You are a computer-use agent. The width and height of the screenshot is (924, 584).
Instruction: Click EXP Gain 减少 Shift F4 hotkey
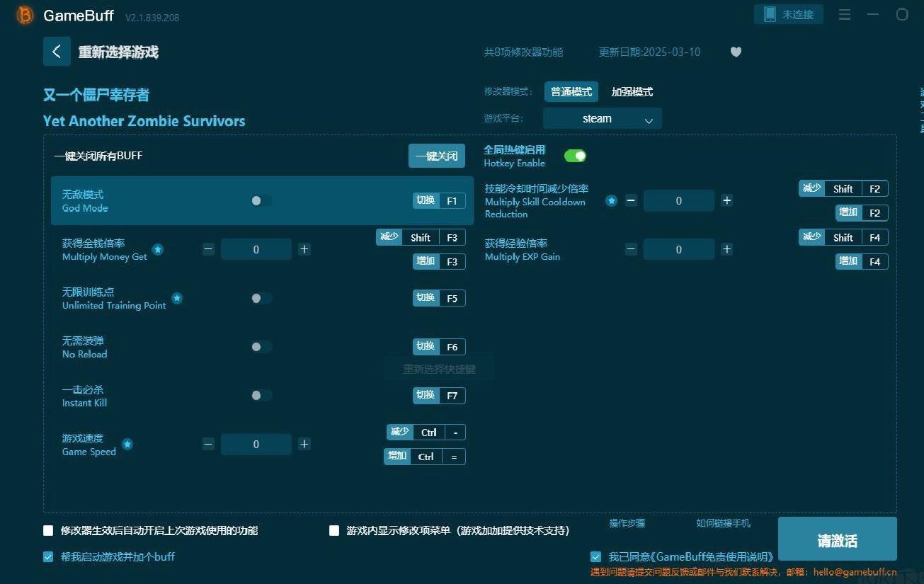point(843,237)
